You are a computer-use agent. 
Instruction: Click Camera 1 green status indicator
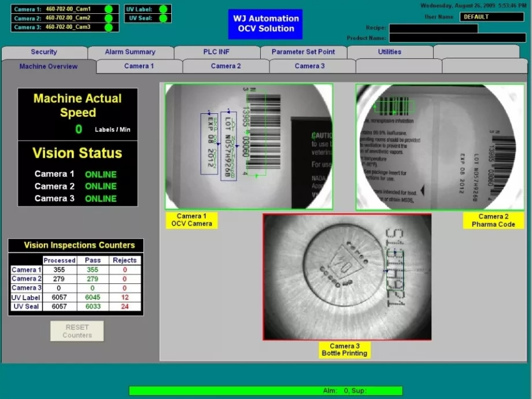(109, 9)
